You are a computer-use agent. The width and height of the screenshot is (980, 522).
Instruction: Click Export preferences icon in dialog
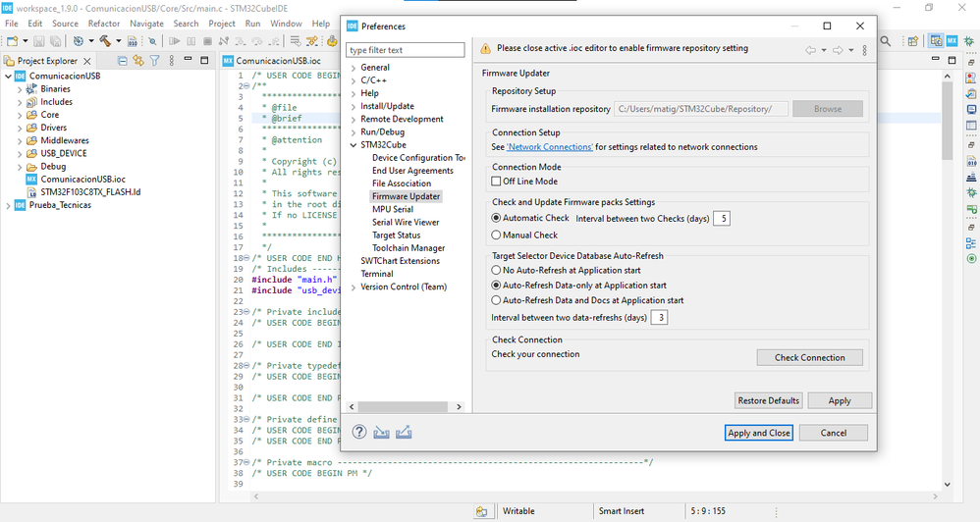tap(404, 432)
